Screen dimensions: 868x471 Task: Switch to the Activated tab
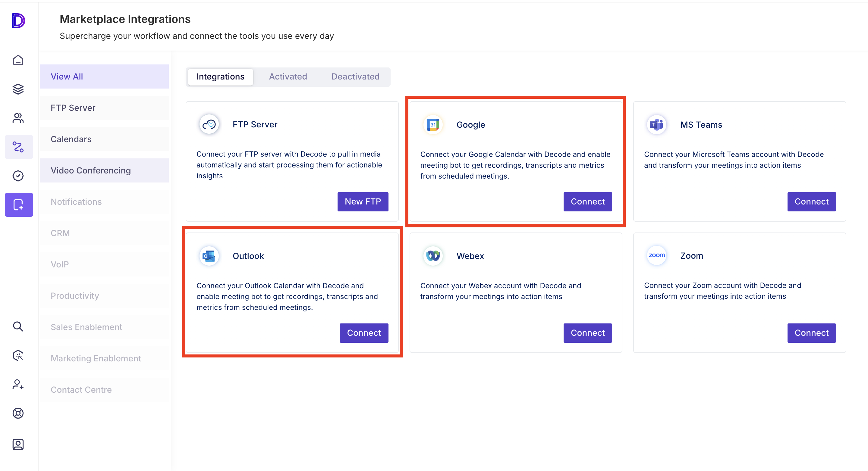click(x=288, y=77)
